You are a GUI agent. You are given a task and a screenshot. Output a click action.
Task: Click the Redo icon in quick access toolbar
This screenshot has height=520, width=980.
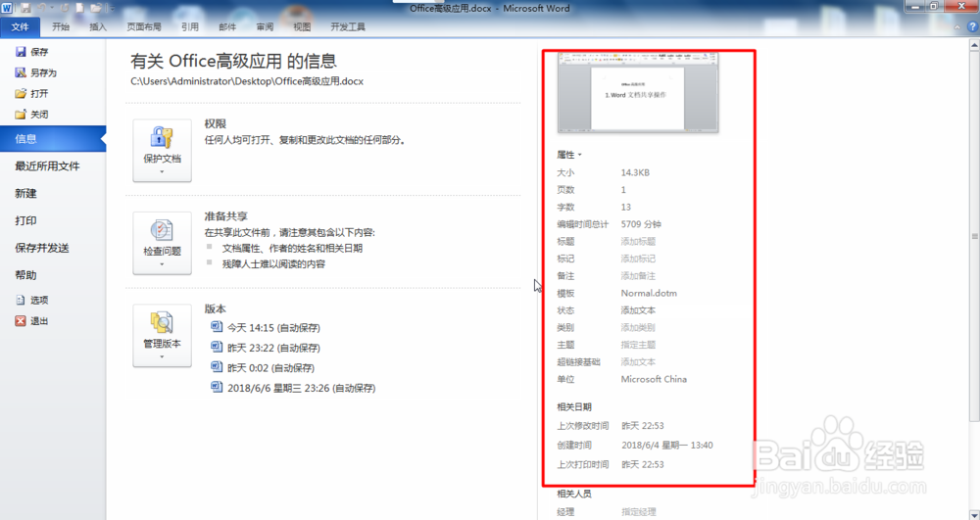(x=65, y=8)
